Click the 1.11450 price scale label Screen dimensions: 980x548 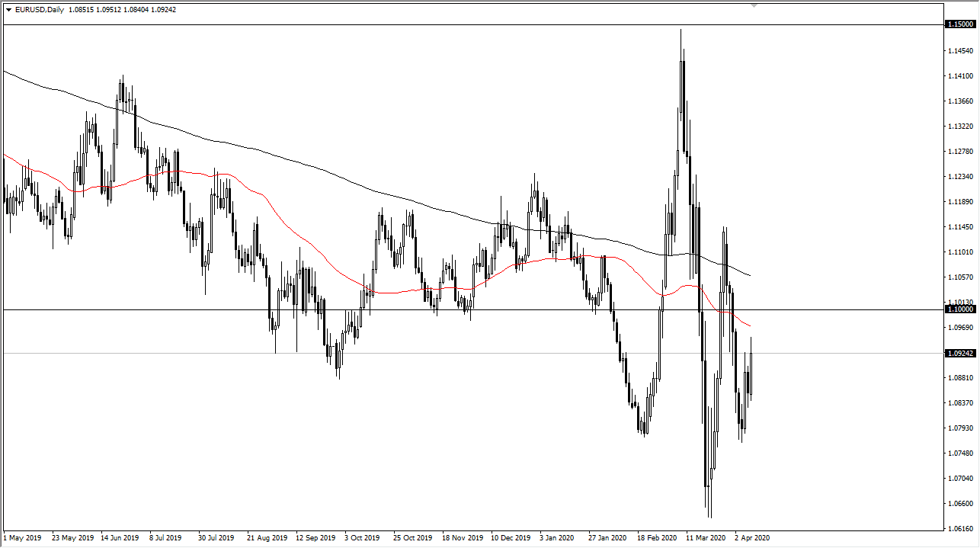point(961,227)
